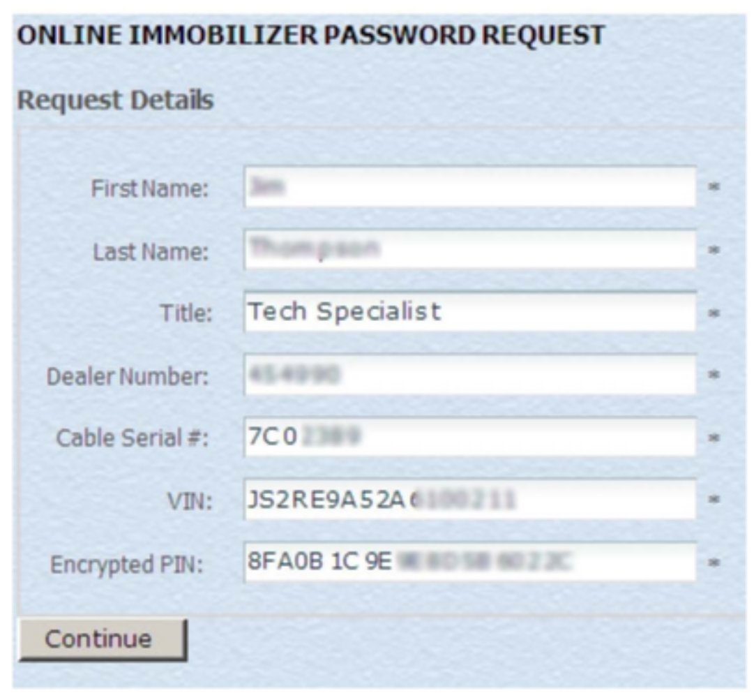Click the "First Name:" label text
754x700 pixels.
click(x=150, y=188)
